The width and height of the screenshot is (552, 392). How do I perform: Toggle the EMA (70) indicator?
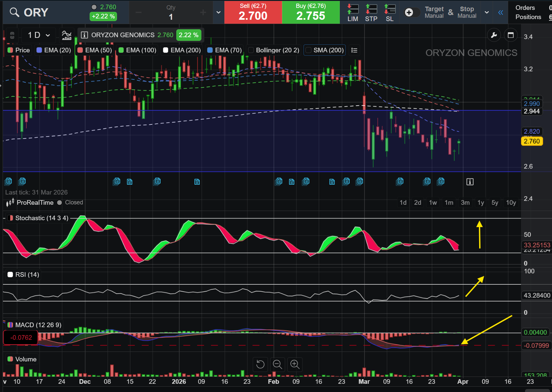tap(224, 50)
